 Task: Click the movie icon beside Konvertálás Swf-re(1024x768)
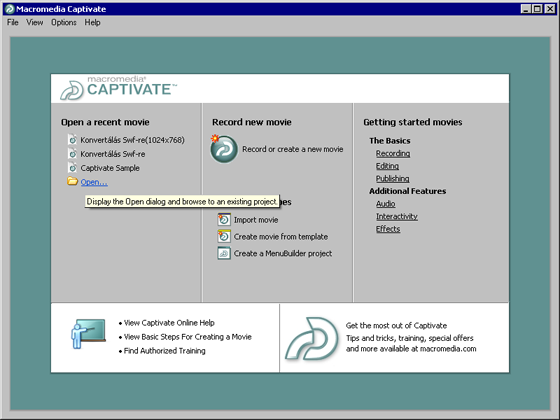(72, 140)
